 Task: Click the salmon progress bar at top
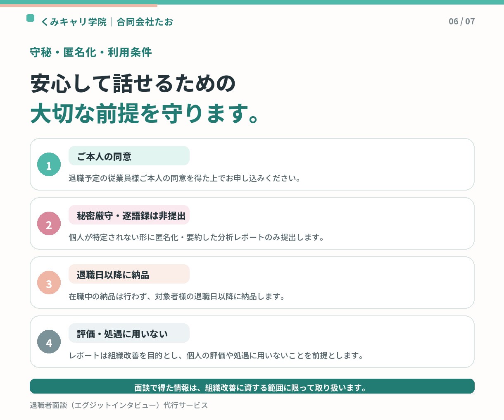tap(78, 6)
